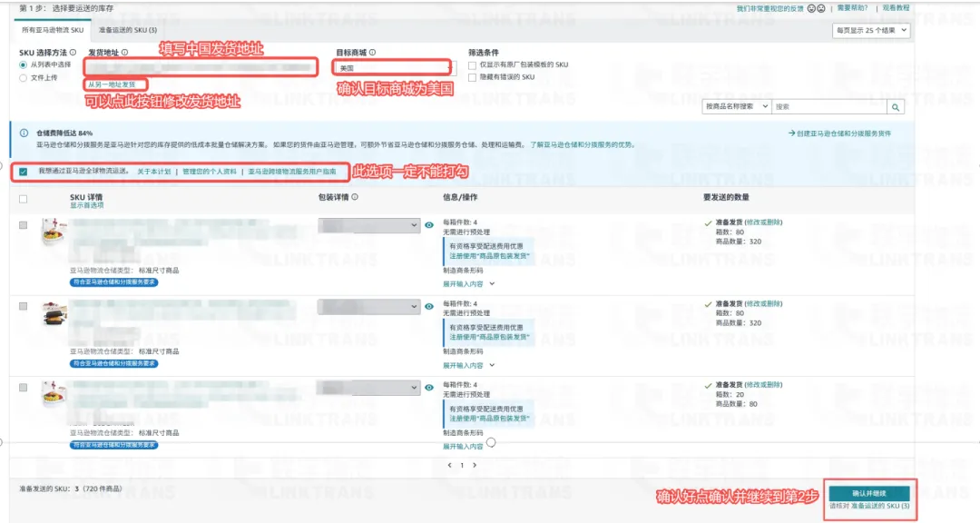Expand 展开输入内容 in the top product row
The width and height of the screenshot is (980, 523).
(469, 284)
